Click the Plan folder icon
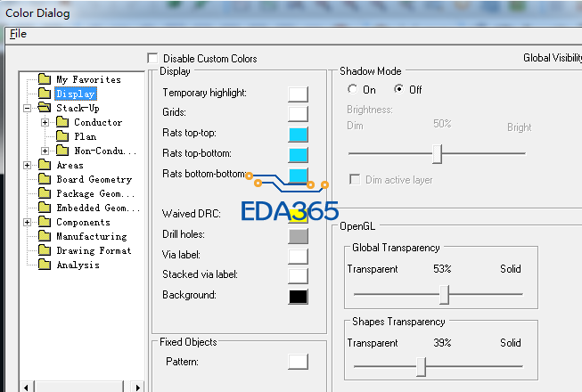The height and width of the screenshot is (392, 582). [x=62, y=136]
